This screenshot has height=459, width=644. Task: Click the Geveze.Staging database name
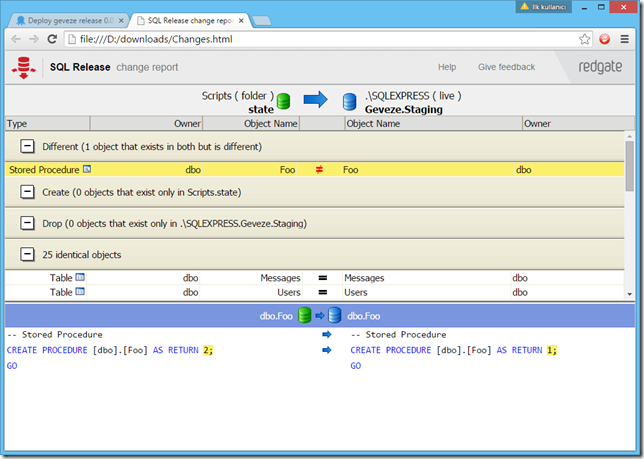(404, 110)
